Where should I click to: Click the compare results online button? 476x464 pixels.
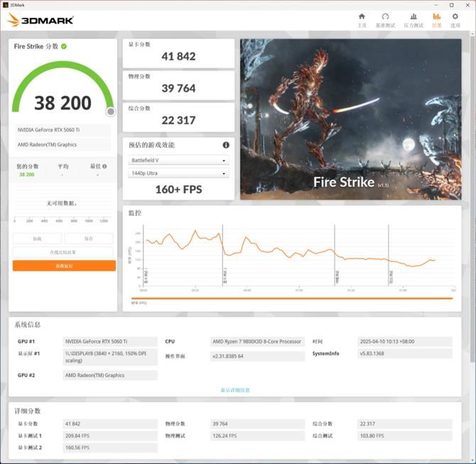(x=63, y=252)
